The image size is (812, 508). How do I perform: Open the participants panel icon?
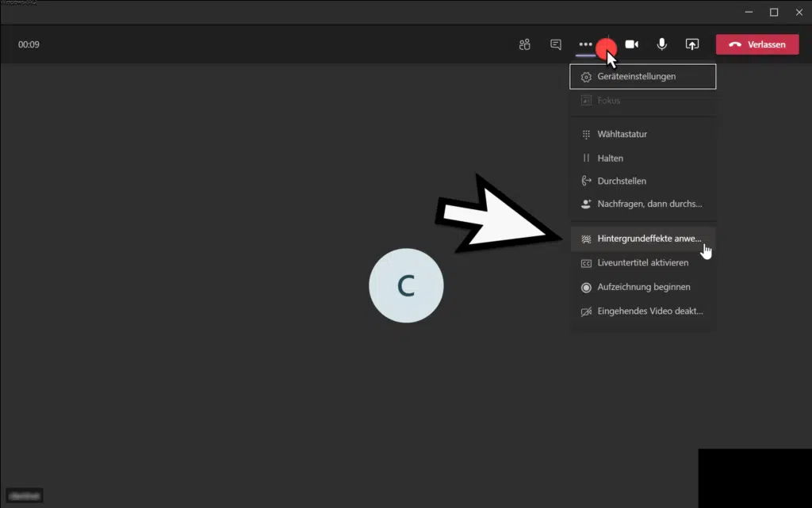coord(524,44)
